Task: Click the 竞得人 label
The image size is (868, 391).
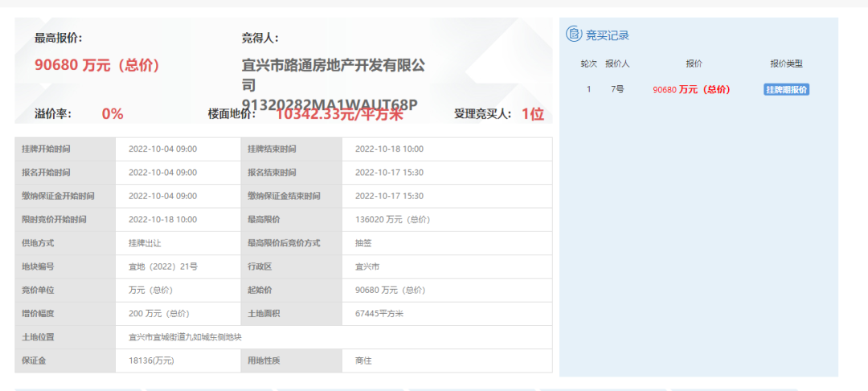Action: 260,39
